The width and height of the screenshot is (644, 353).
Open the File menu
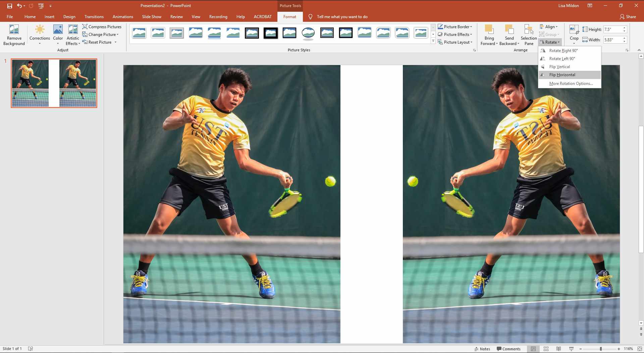pyautogui.click(x=10, y=16)
